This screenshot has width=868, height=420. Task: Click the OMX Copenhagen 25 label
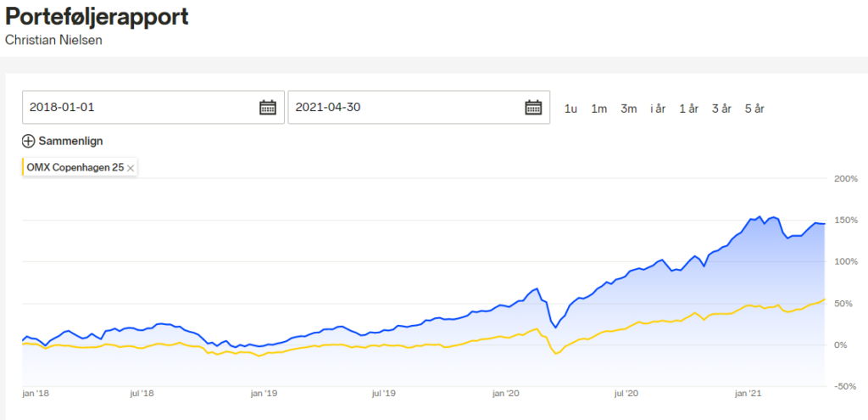[75, 168]
